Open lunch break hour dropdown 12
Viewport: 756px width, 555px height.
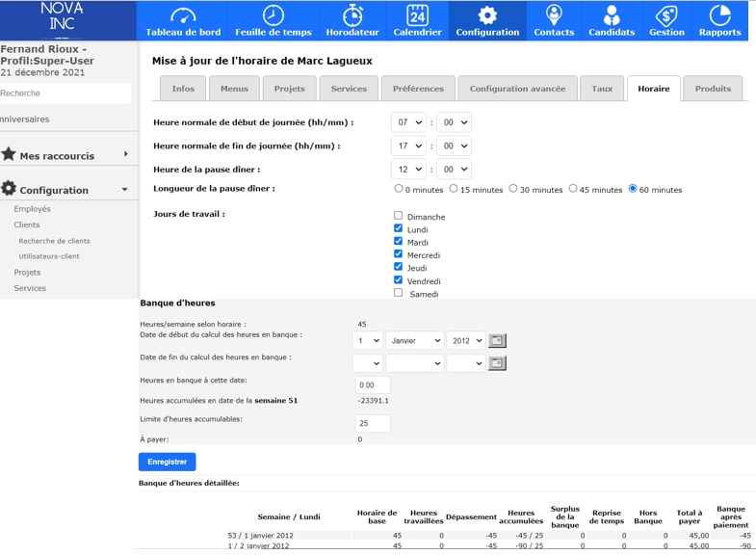409,170
